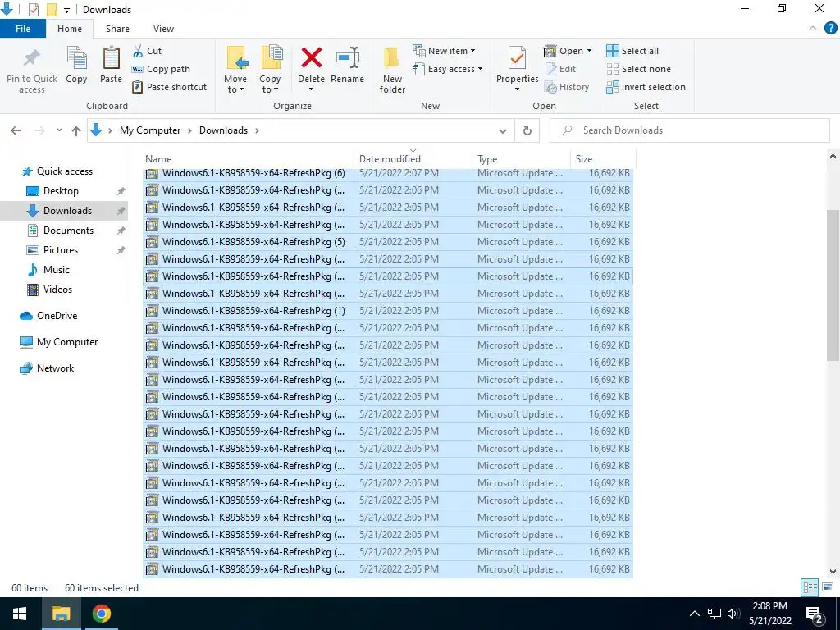The height and width of the screenshot is (630, 840).
Task: Select file ending RefreshPkg (1)
Action: point(388,311)
